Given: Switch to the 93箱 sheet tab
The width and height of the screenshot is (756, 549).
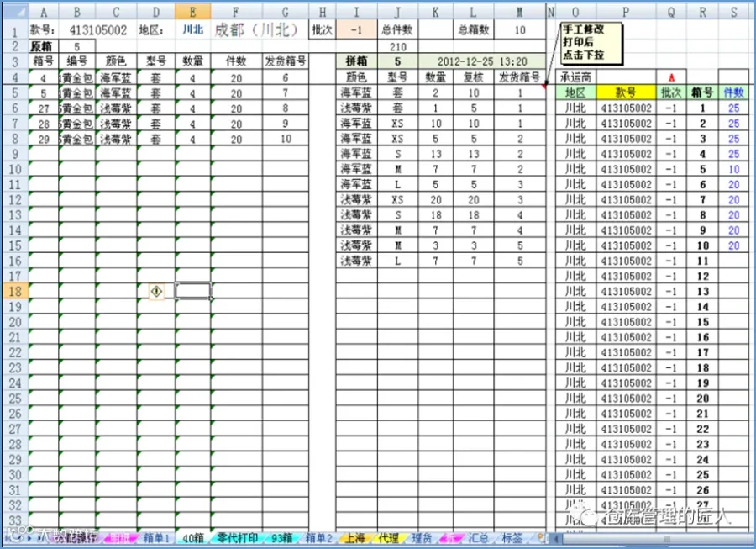Looking at the screenshot, I should coord(281,537).
